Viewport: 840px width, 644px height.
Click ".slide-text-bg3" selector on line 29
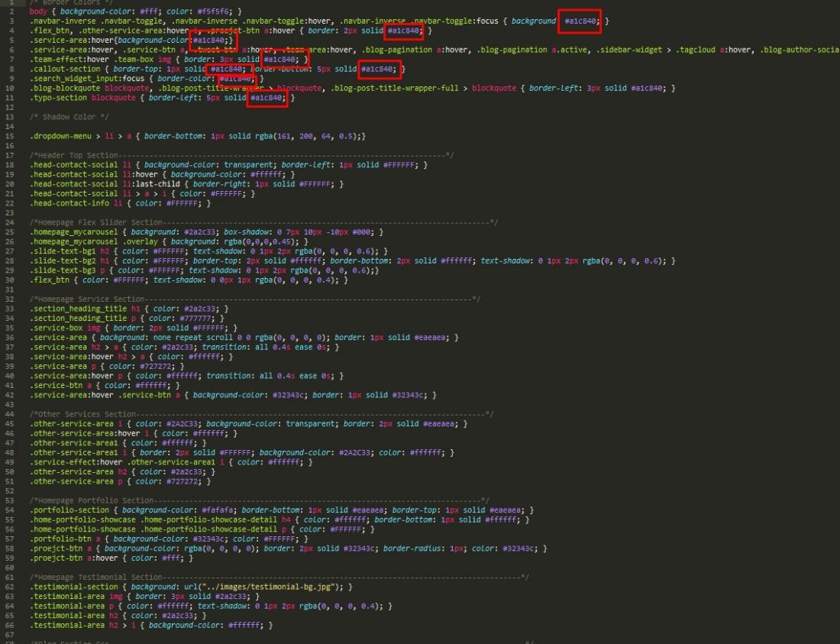pyautogui.click(x=62, y=271)
